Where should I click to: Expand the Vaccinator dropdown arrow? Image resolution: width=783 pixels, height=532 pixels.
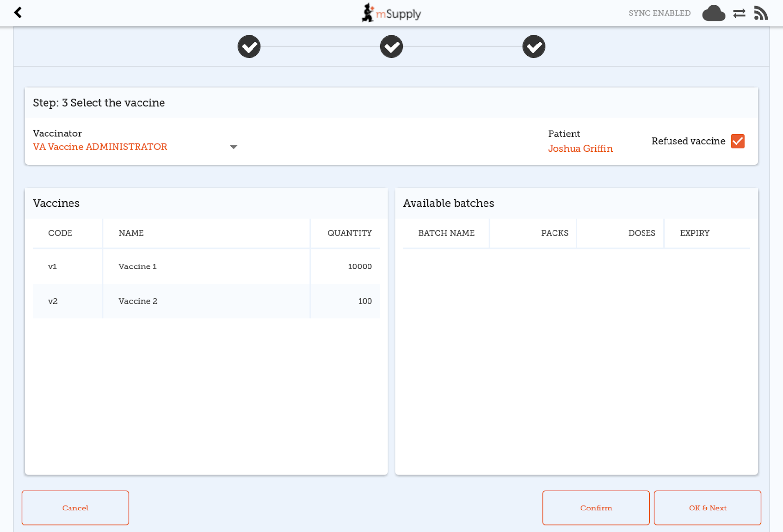point(233,147)
